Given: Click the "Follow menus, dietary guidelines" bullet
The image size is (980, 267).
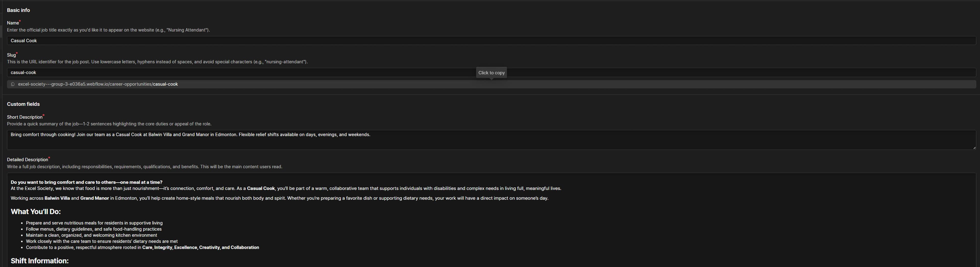Looking at the screenshot, I should (94, 229).
